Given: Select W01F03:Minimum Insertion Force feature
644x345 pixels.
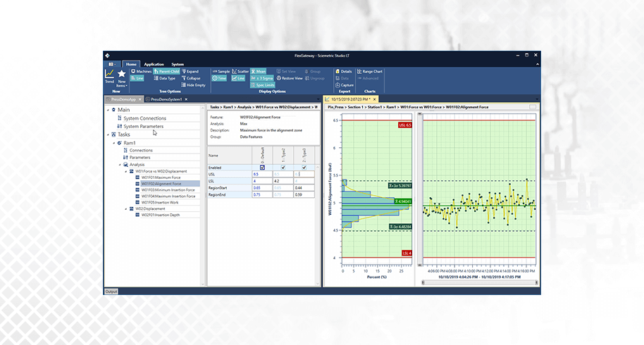Looking at the screenshot, I should pyautogui.click(x=168, y=190).
